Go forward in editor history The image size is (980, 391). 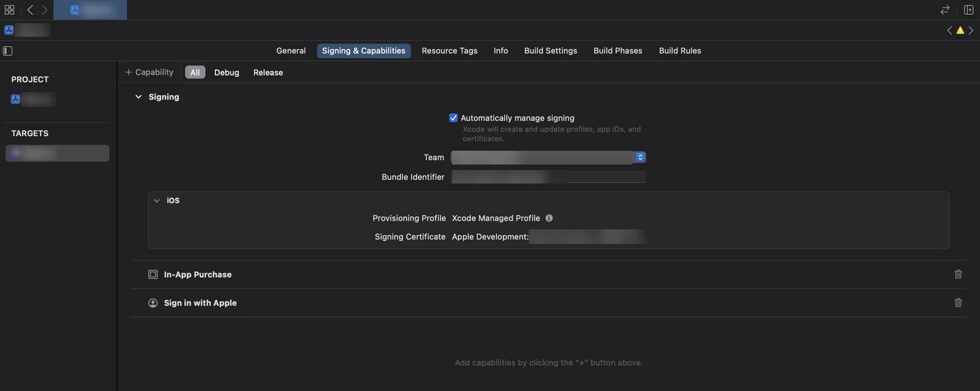coord(44,10)
